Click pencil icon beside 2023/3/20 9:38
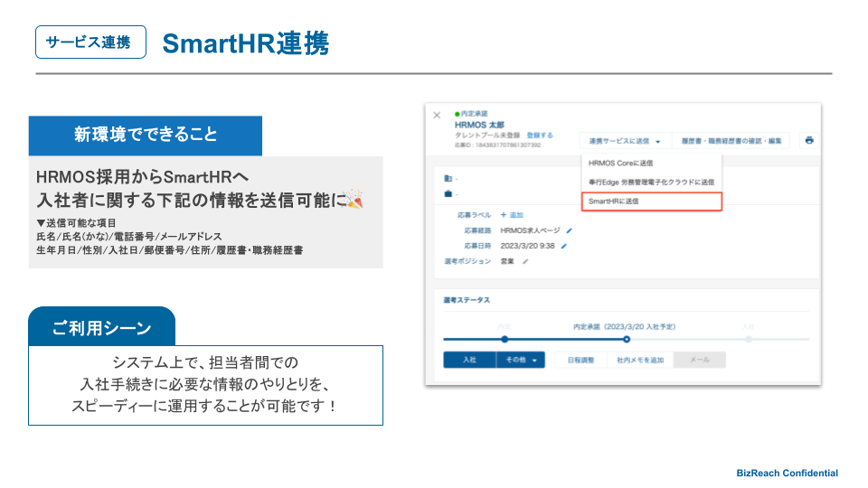 click(x=563, y=246)
